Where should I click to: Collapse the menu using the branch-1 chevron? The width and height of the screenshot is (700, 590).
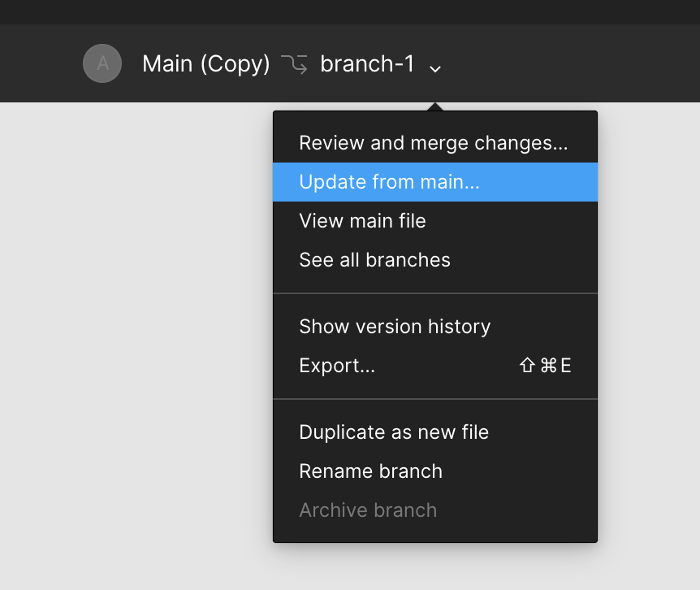click(x=435, y=68)
